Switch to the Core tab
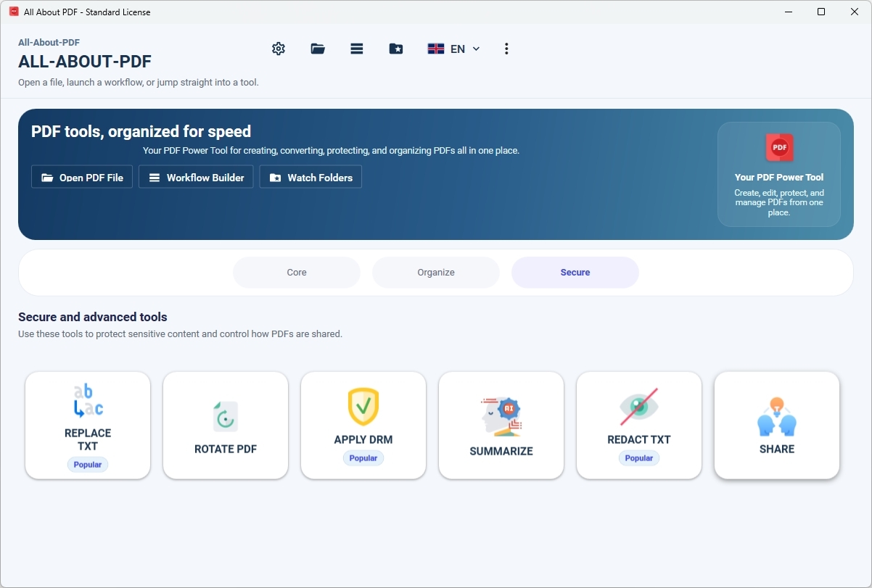 297,273
